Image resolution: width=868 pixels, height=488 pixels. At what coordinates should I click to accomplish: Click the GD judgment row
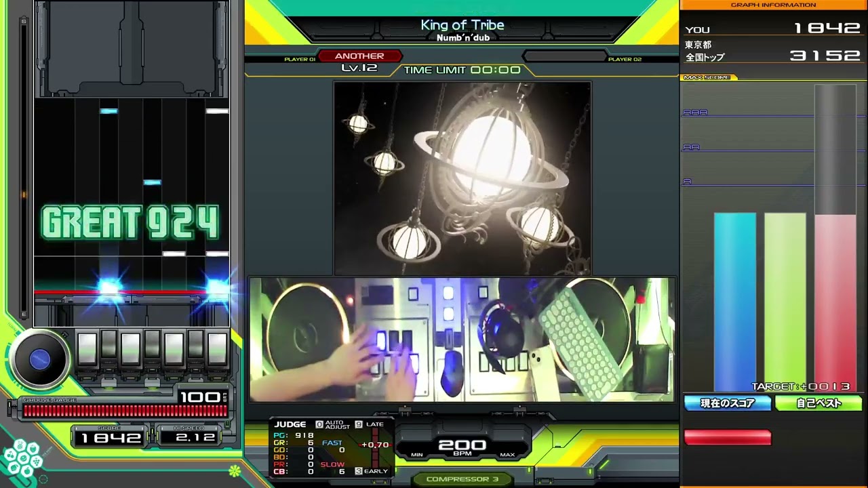click(x=293, y=450)
